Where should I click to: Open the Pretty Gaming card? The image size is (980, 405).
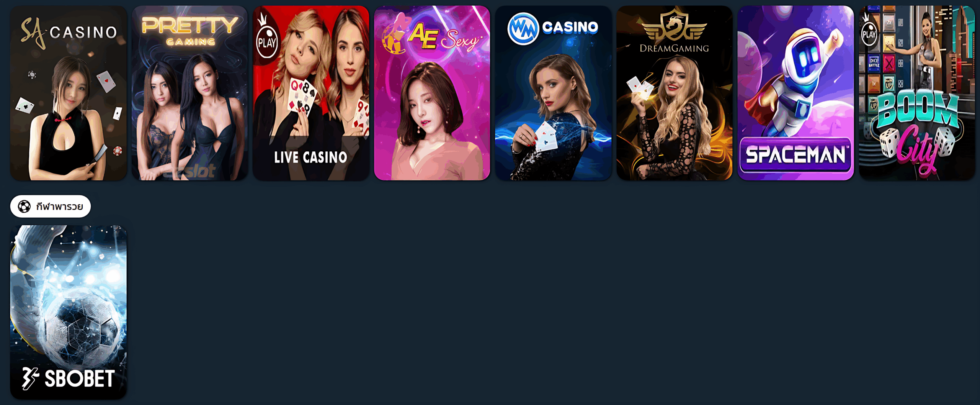(x=190, y=93)
